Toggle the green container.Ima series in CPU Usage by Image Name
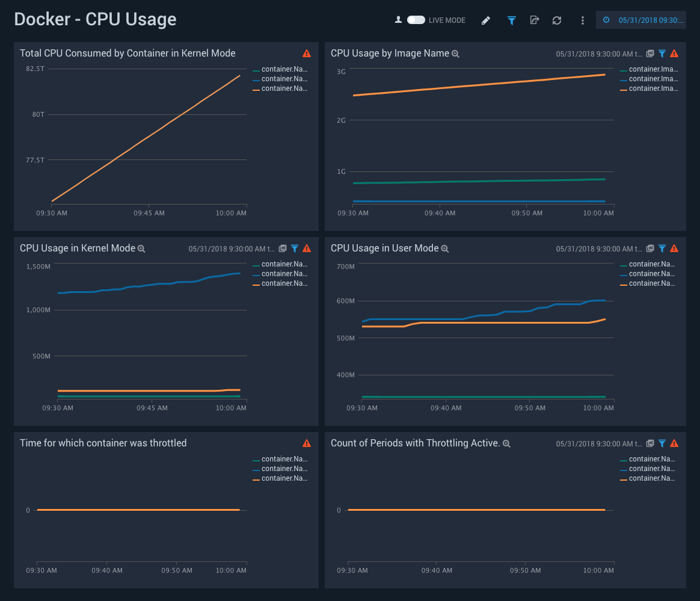 click(x=648, y=69)
